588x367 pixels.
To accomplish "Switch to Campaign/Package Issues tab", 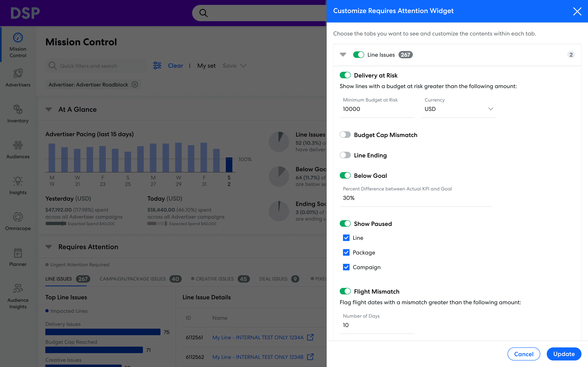I will click(133, 279).
